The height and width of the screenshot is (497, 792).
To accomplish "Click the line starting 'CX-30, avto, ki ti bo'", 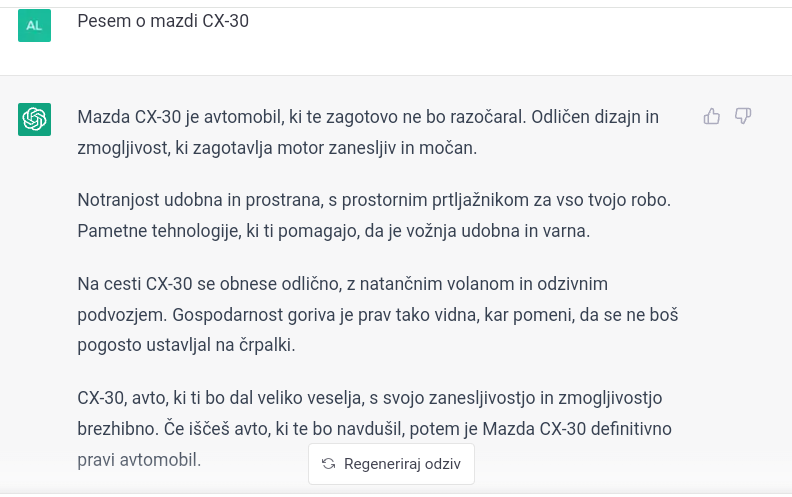I will (370, 397).
